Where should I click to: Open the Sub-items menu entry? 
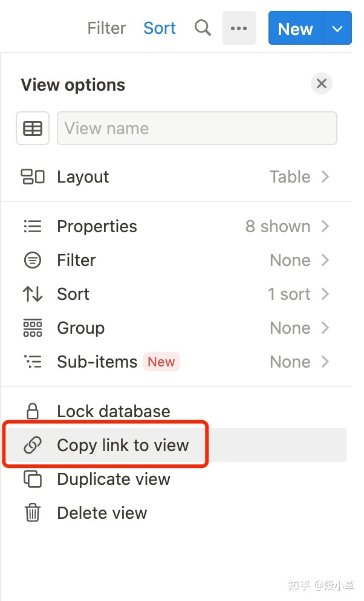tap(176, 362)
